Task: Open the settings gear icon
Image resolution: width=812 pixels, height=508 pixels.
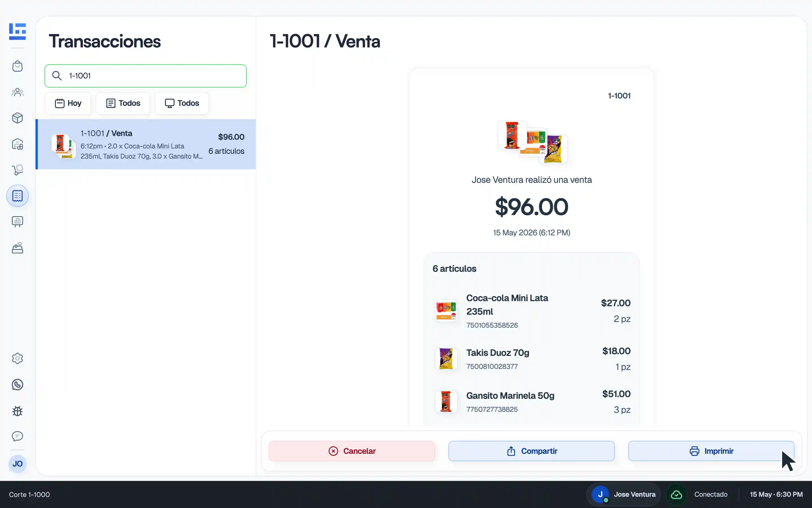Action: pos(17,358)
